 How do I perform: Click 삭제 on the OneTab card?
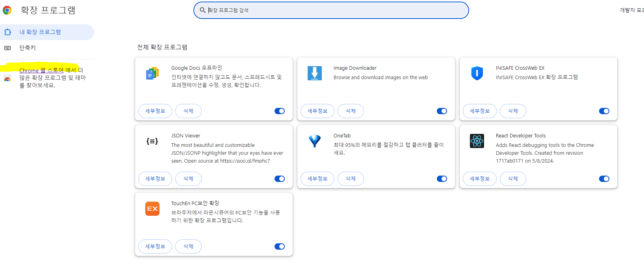[351, 179]
